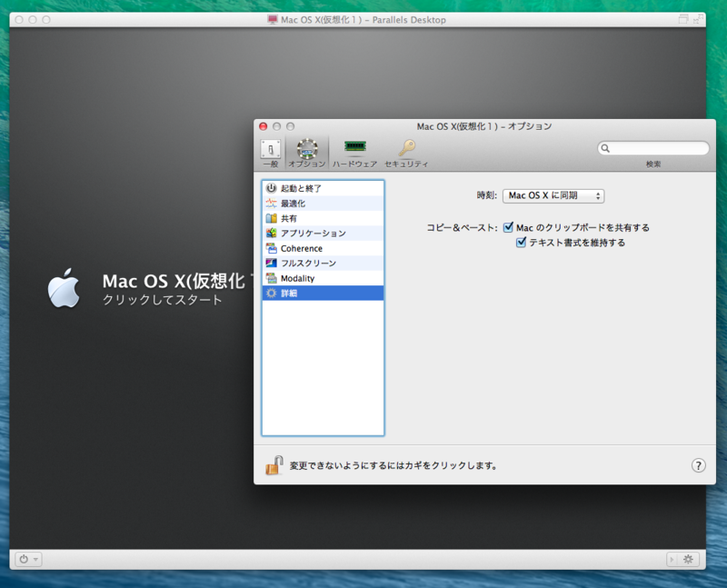Viewport: 727px width, 588px height.
Task: Click the icon beside Modality
Action: click(x=271, y=278)
